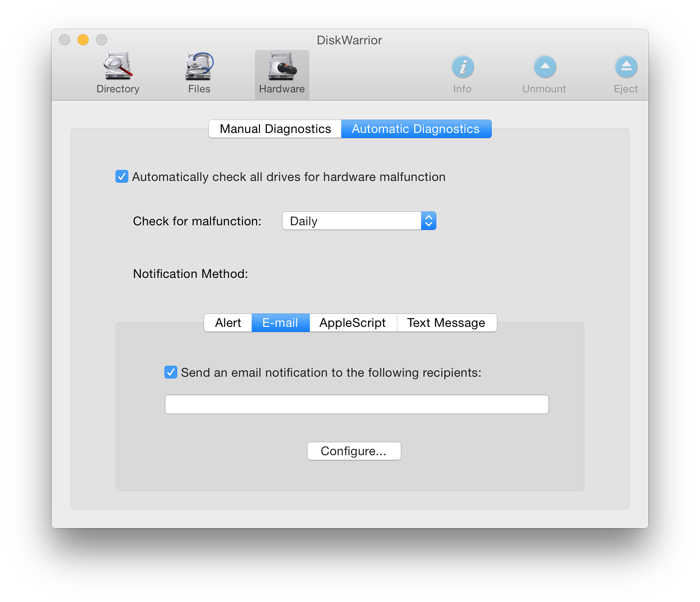Toggle send an email notification checkbox

[171, 372]
